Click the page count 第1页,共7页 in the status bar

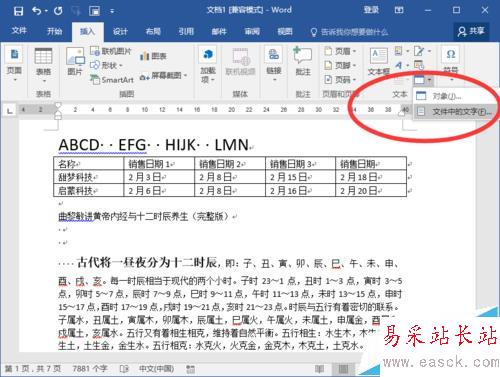pos(33,368)
